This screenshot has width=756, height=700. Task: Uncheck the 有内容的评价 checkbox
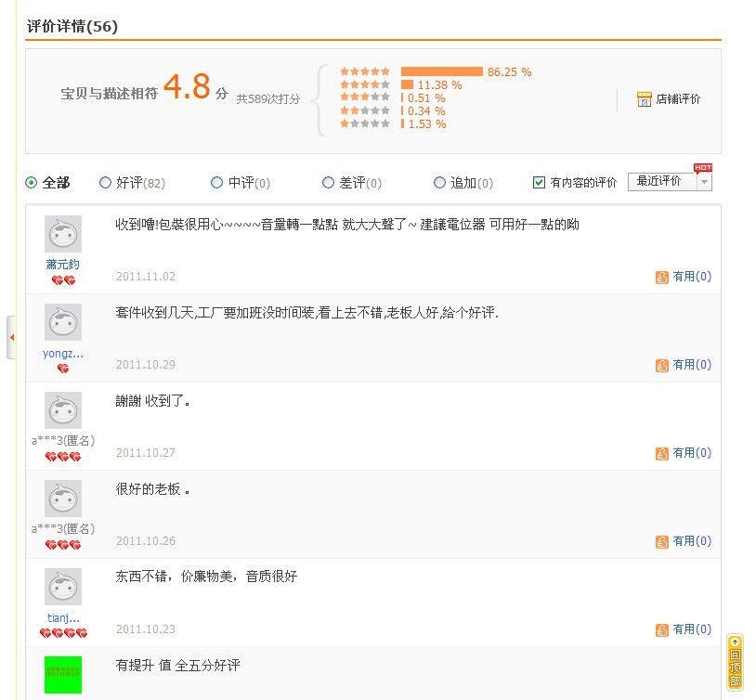(539, 183)
